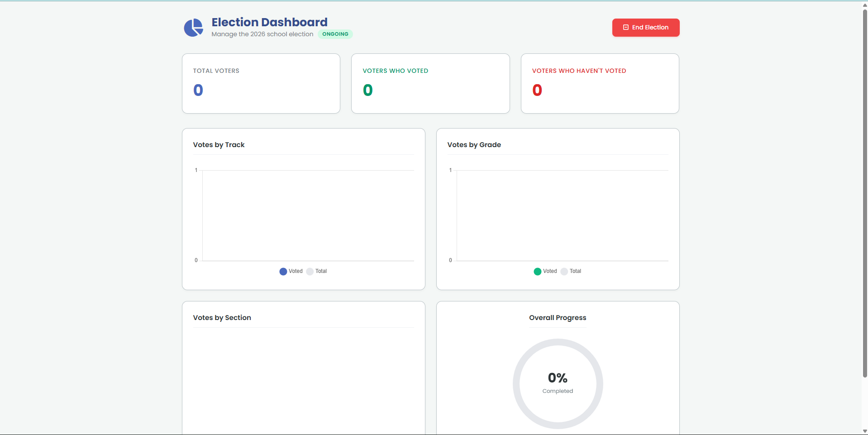Click the Votes by Grade heading
868x435 pixels.
pos(474,145)
